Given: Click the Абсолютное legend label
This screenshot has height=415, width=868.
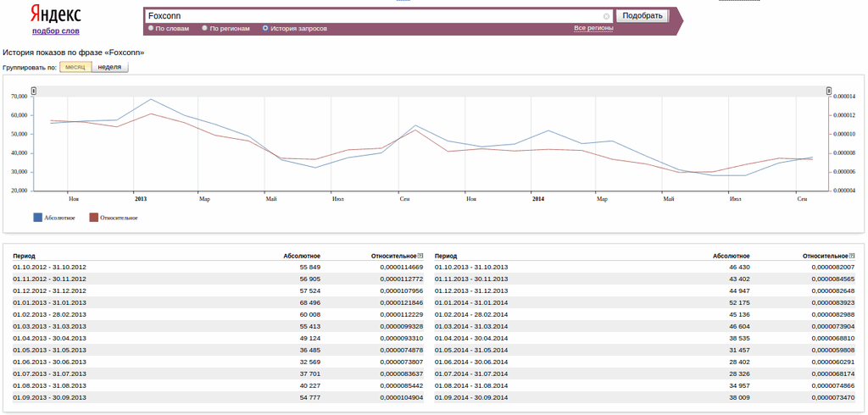Looking at the screenshot, I should [x=60, y=218].
